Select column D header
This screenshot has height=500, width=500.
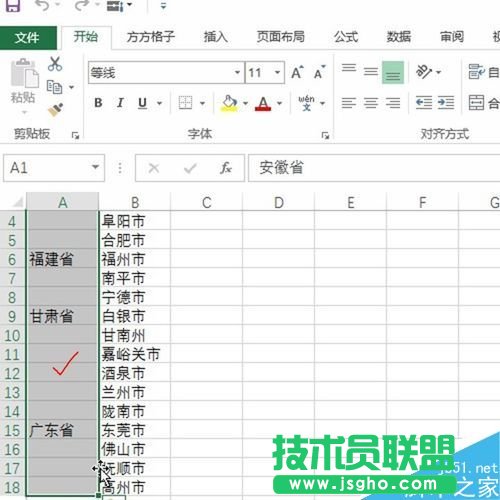pos(279,202)
